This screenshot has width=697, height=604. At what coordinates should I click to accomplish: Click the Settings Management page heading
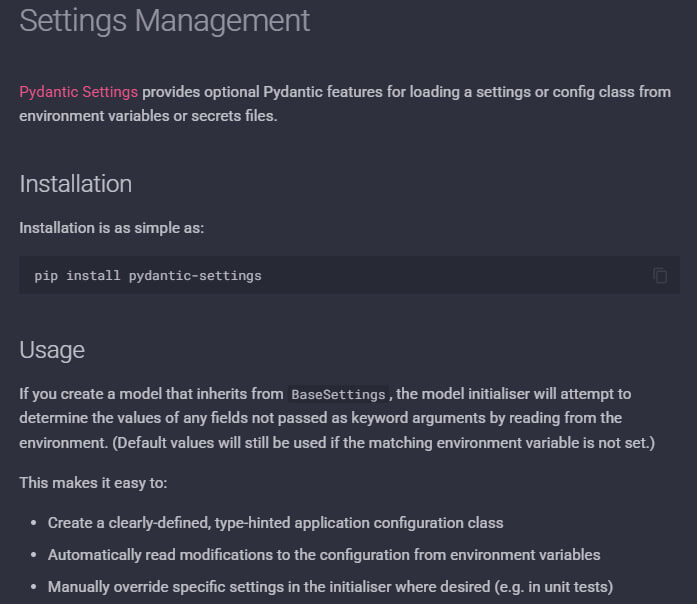165,20
